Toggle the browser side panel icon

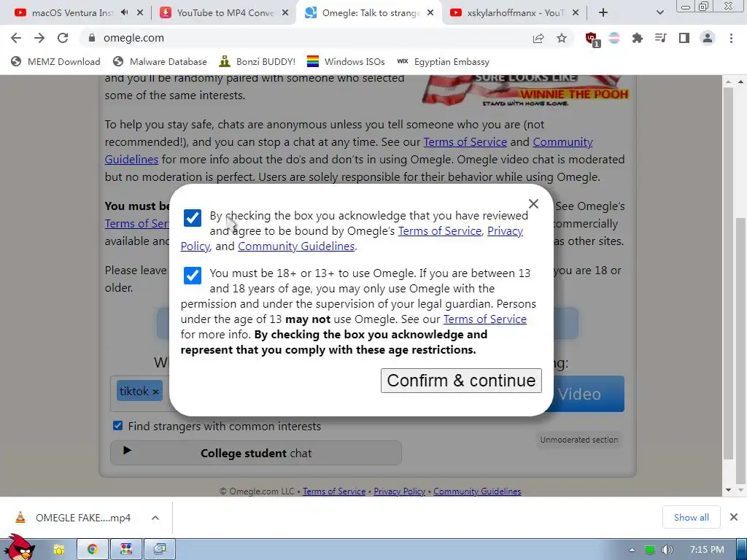684,38
